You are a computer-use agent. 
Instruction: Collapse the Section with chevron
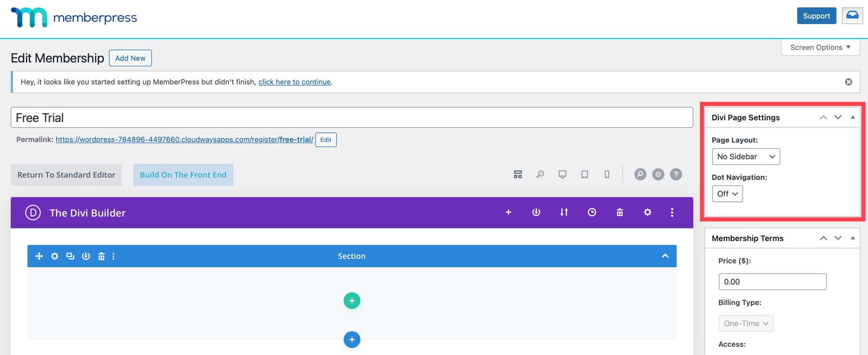[665, 256]
